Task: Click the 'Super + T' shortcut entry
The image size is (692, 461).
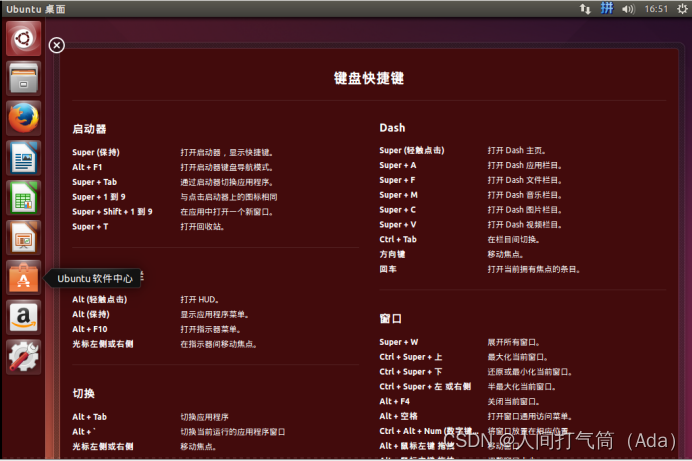Action: point(90,226)
